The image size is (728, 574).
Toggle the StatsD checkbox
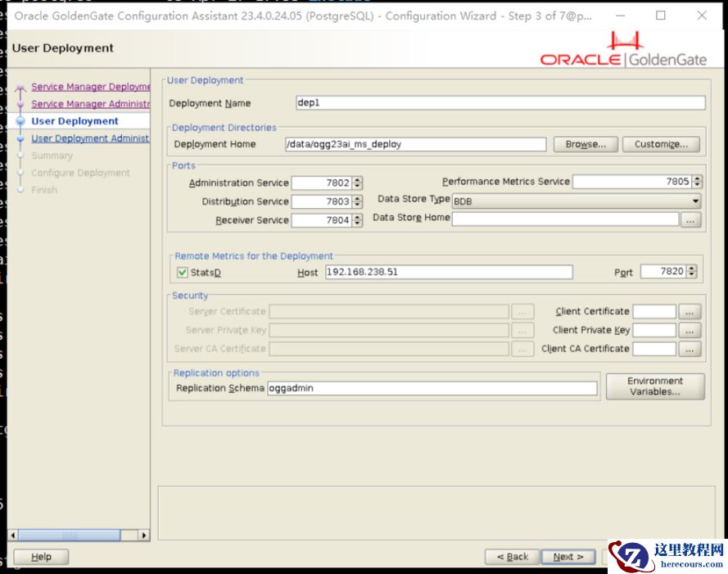point(183,272)
